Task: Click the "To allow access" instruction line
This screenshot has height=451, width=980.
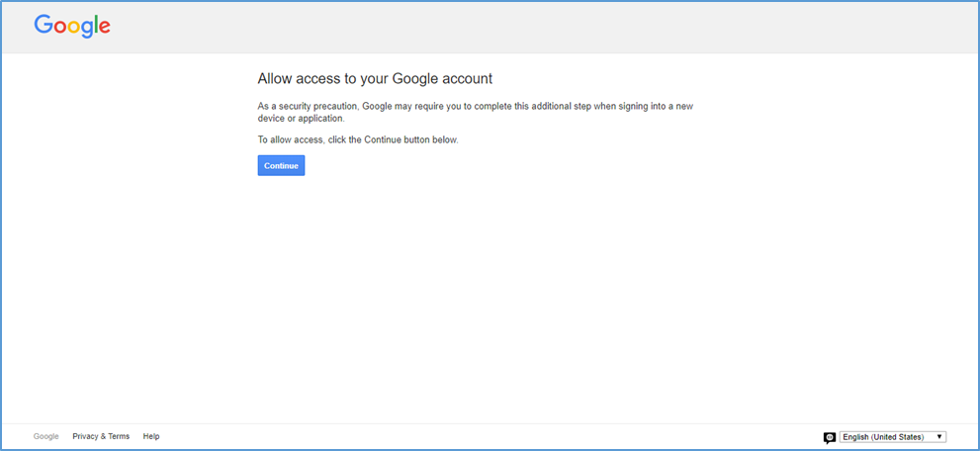Action: tap(358, 139)
